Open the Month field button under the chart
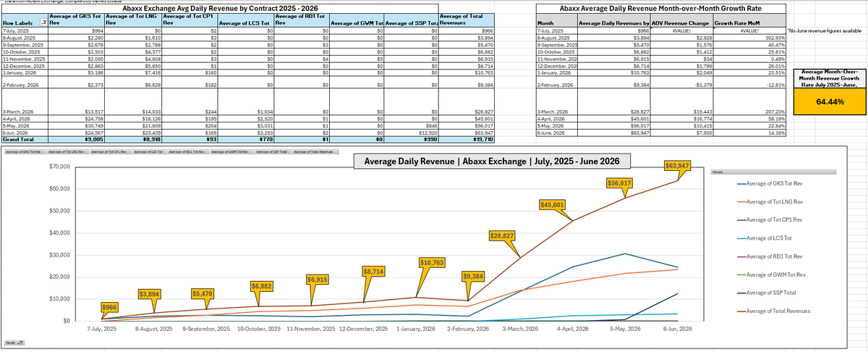This screenshot has width=868, height=352. pos(14,342)
